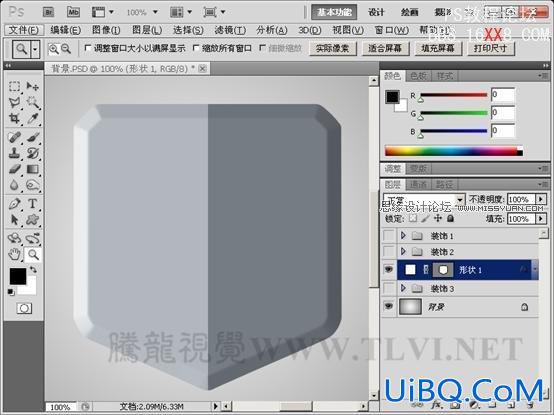Select the Clone Stamp tool
Image resolution: width=554 pixels, height=415 pixels.
point(14,153)
